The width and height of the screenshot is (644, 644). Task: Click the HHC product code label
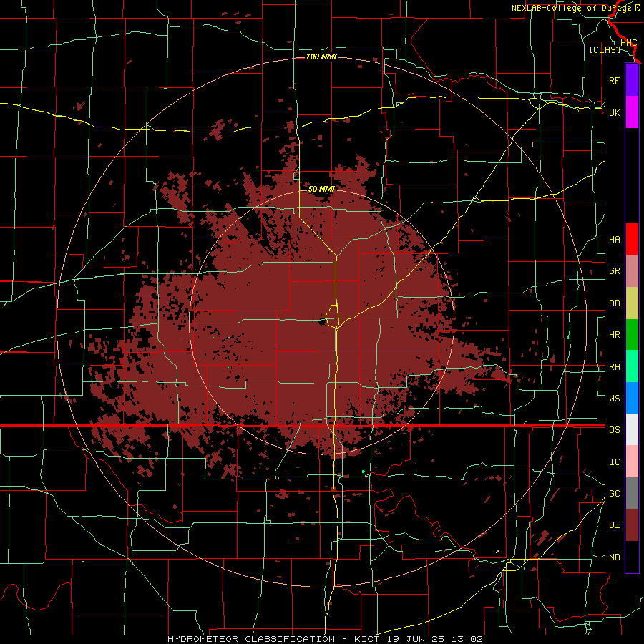[628, 43]
